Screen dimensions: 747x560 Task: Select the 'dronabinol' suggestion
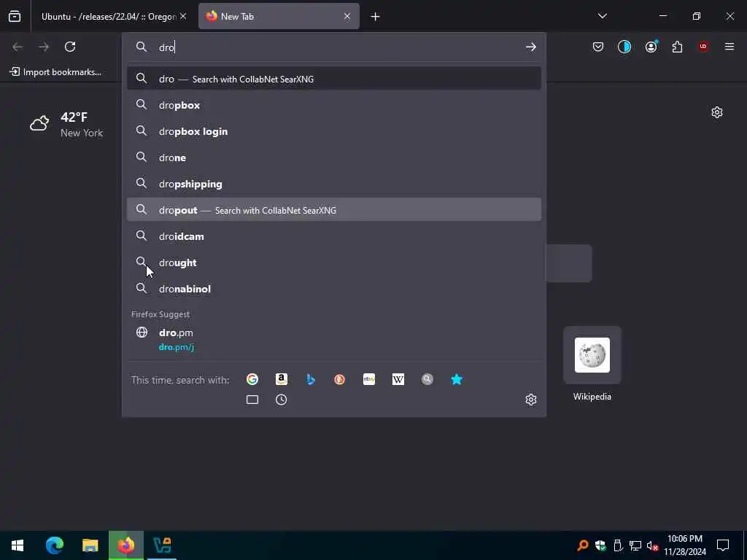pos(334,289)
